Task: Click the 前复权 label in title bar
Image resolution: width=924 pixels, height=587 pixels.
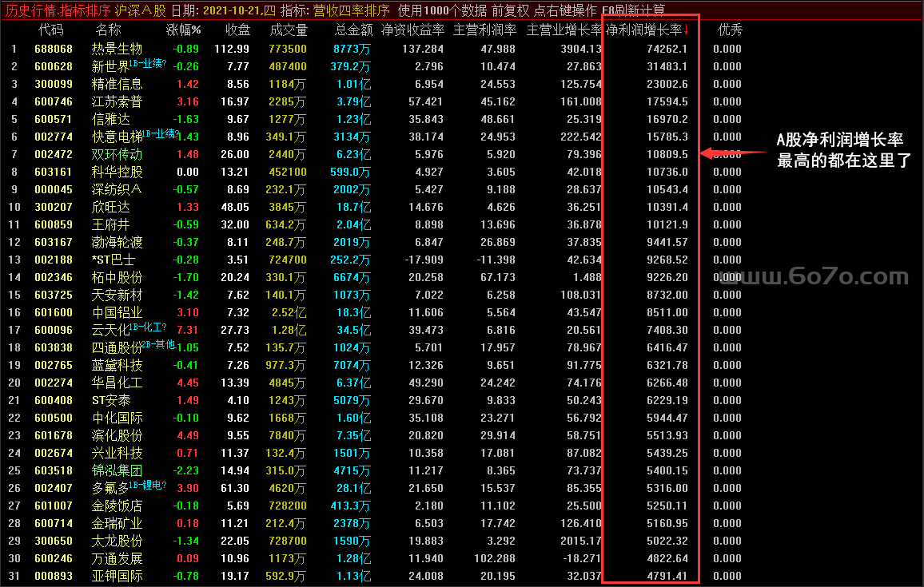Action: (510, 10)
